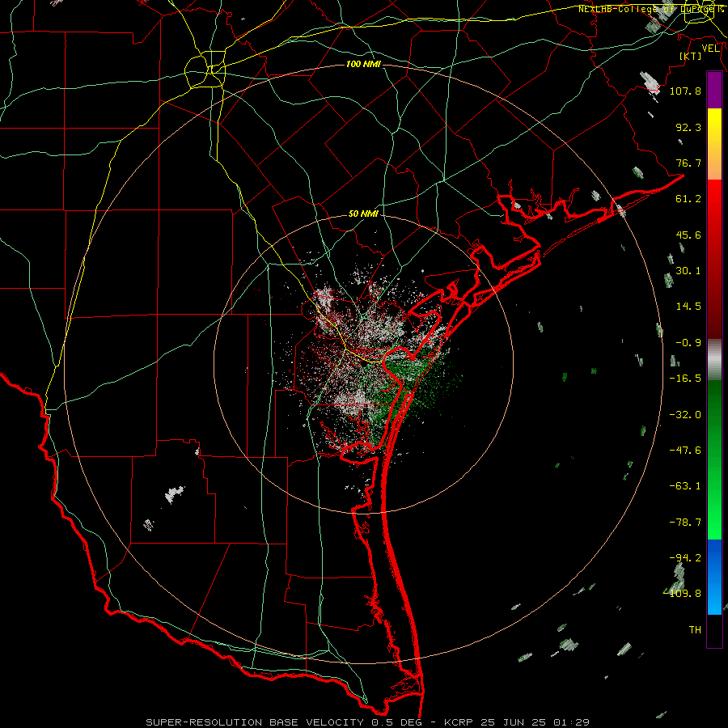
Task: Click the -78.7 velocity scale value
Action: 685,523
